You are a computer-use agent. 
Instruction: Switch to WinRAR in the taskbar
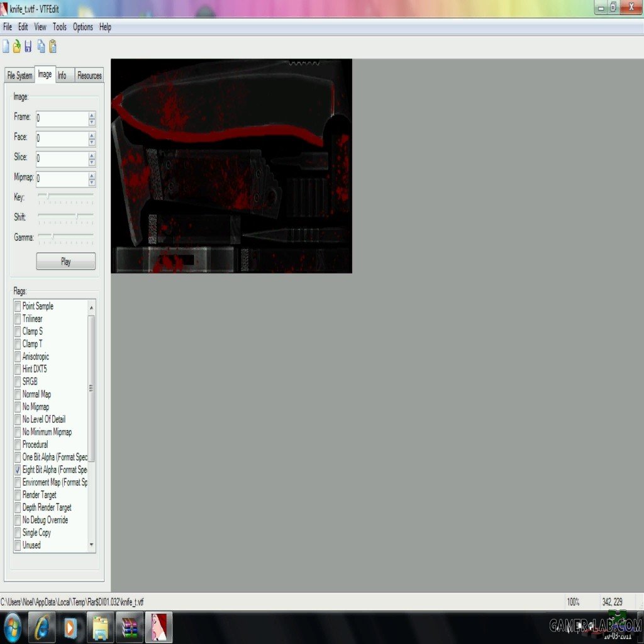(130, 628)
